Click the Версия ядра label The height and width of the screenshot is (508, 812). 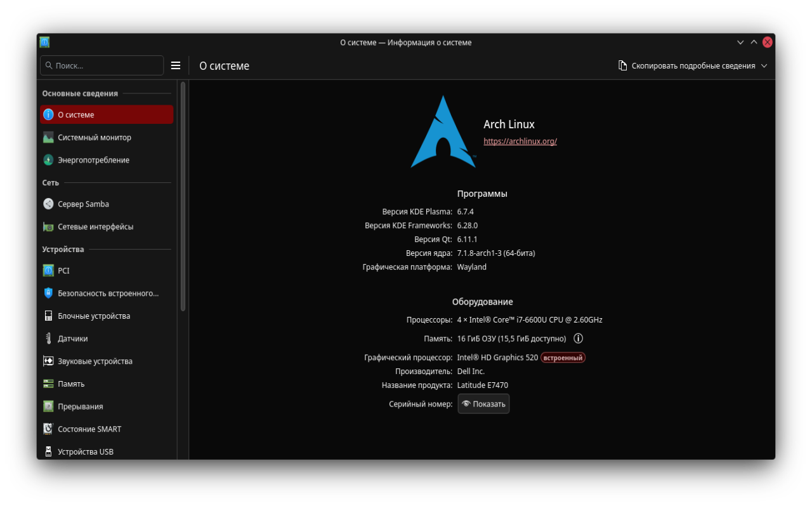(x=429, y=253)
